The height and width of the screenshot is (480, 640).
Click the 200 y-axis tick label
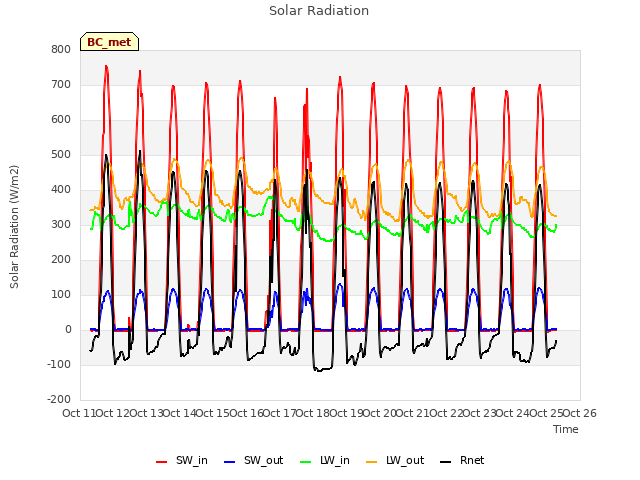[x=61, y=260]
